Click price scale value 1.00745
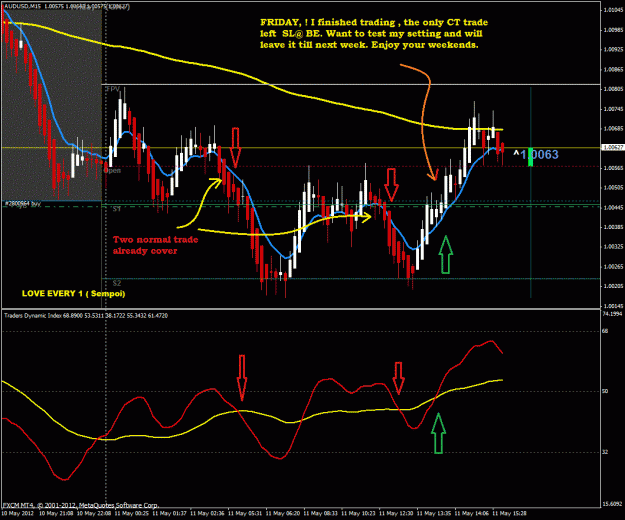The image size is (625, 520). tap(613, 109)
